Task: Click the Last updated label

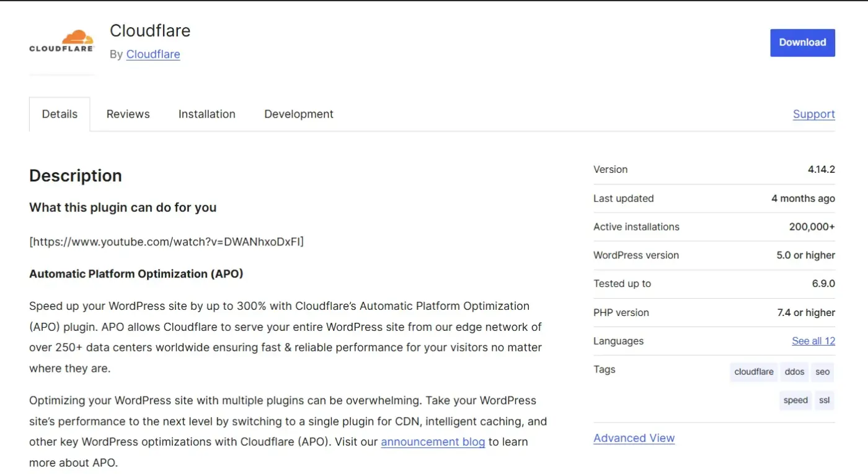Action: coord(623,199)
